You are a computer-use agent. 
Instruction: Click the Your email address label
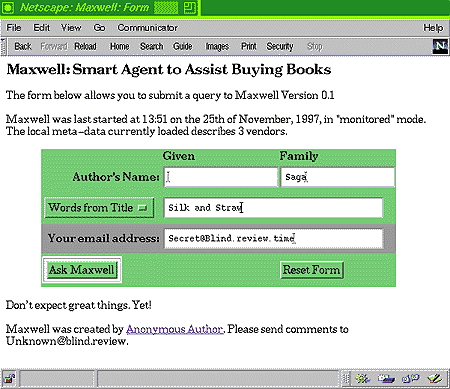(103, 238)
